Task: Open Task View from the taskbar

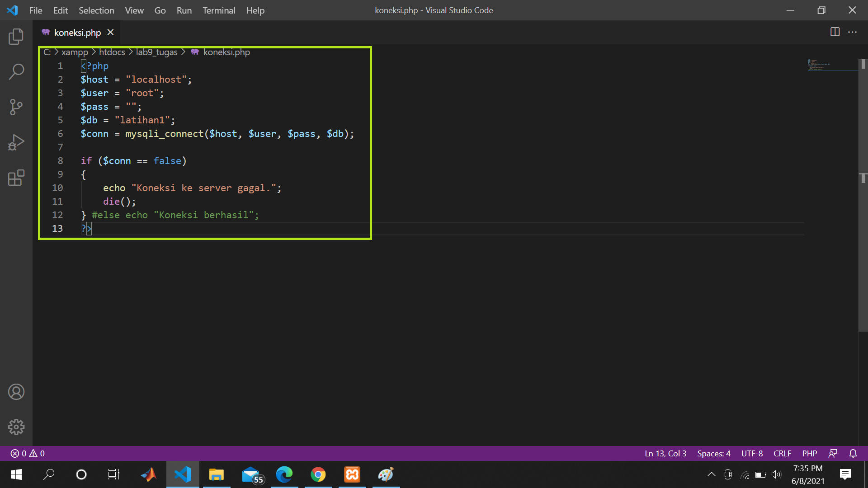Action: tap(114, 474)
